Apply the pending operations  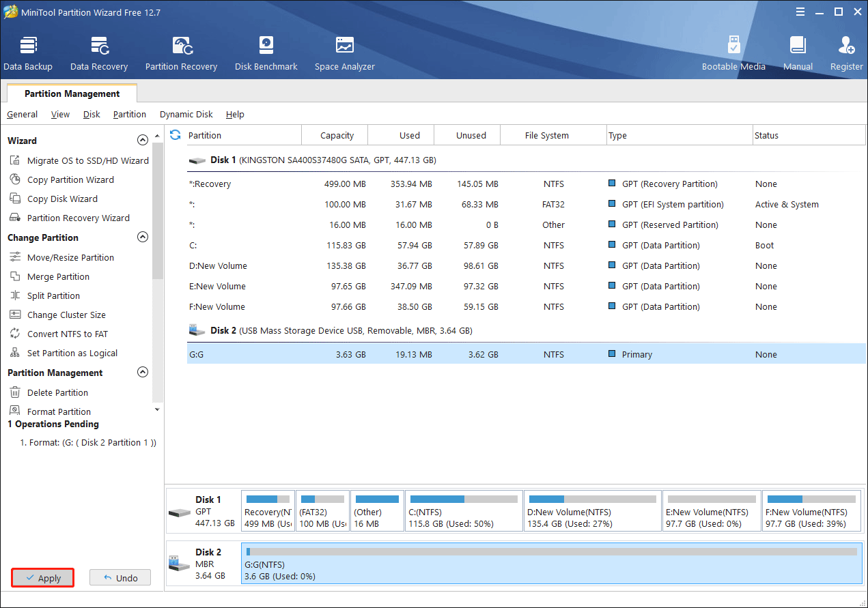tap(42, 578)
